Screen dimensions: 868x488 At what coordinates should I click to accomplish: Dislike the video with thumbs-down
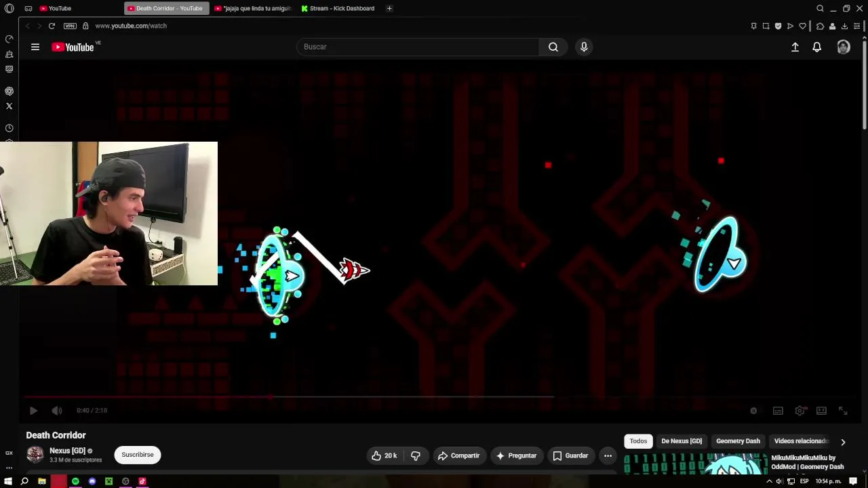416,455
